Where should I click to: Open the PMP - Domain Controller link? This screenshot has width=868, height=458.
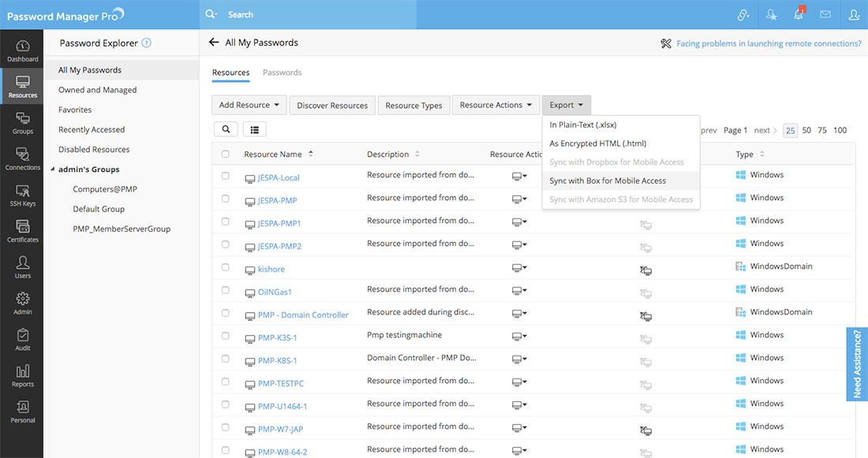point(303,315)
